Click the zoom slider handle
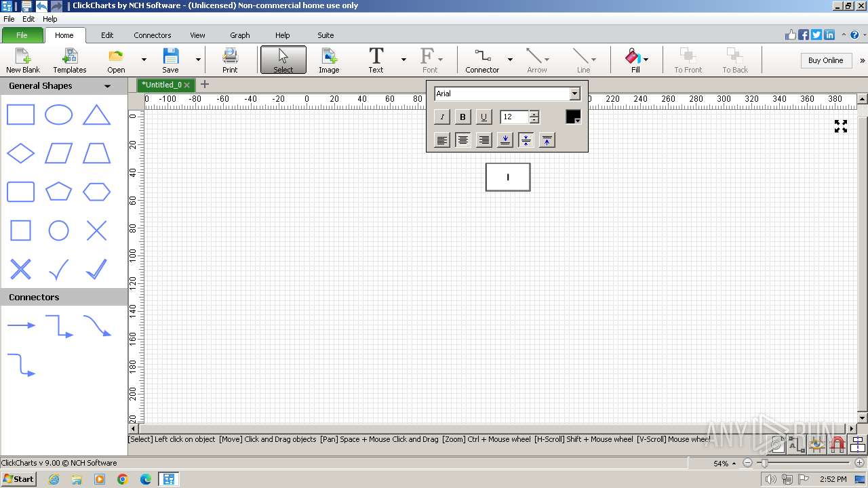 (x=764, y=464)
